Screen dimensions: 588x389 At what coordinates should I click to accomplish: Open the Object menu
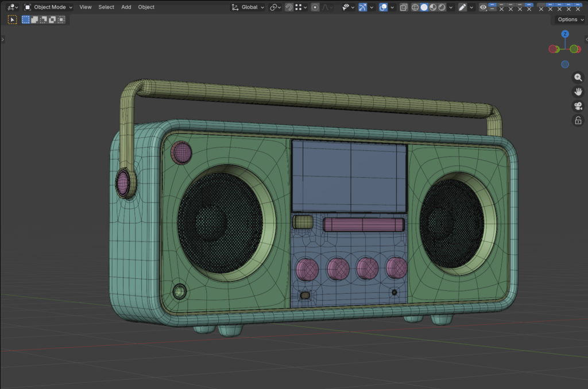click(x=146, y=7)
